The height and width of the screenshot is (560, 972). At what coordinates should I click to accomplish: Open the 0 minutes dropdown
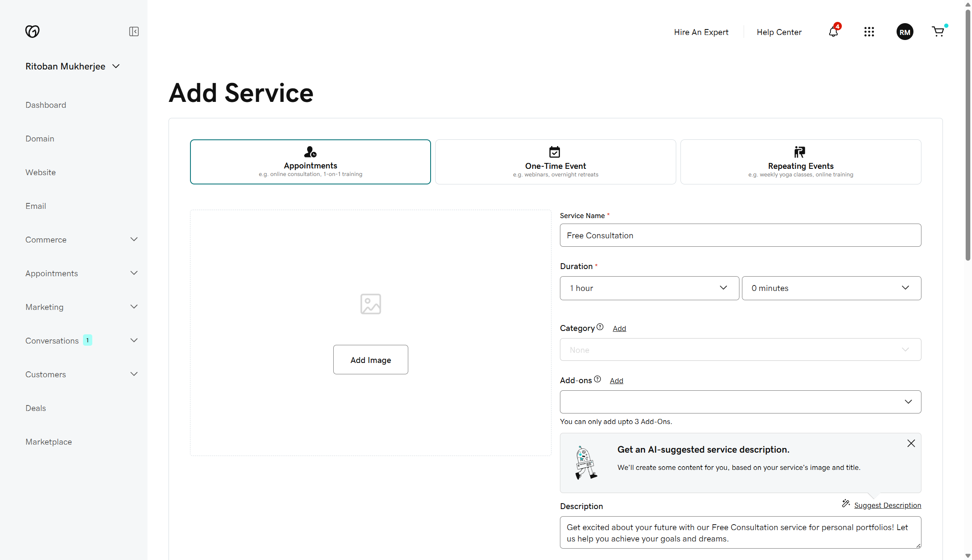click(x=831, y=288)
